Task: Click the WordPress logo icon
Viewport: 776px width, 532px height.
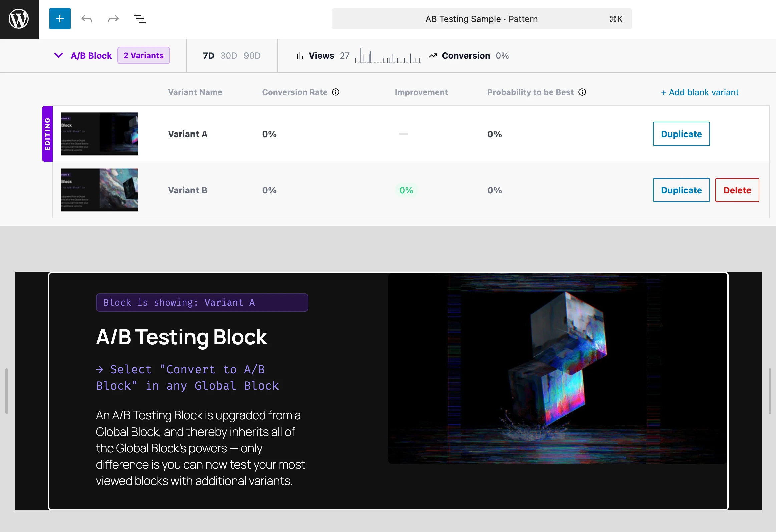Action: 19,19
